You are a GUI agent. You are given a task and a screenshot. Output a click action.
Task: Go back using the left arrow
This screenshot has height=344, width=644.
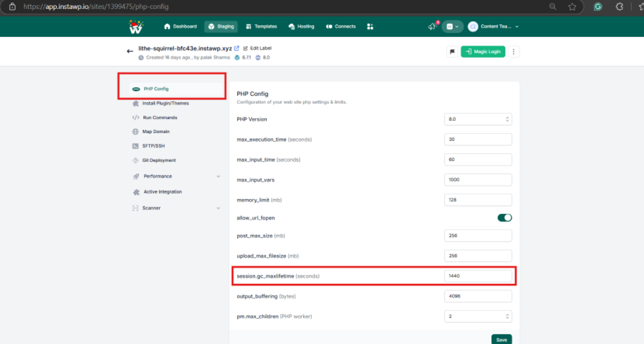click(x=130, y=51)
